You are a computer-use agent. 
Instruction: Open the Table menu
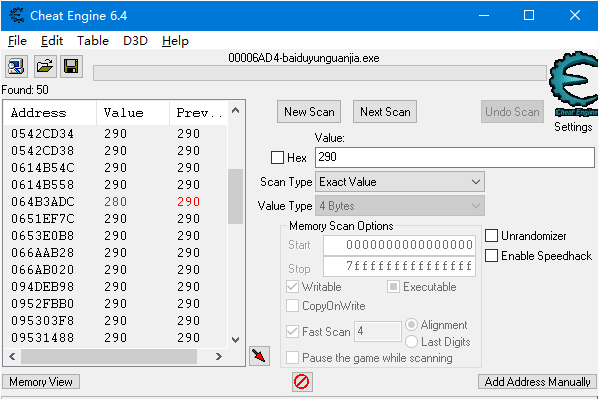[93, 41]
